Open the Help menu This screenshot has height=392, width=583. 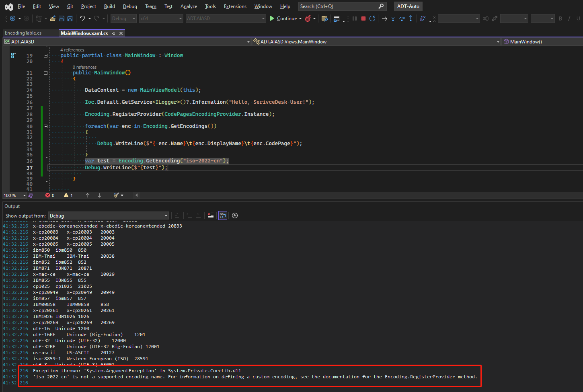285,6
